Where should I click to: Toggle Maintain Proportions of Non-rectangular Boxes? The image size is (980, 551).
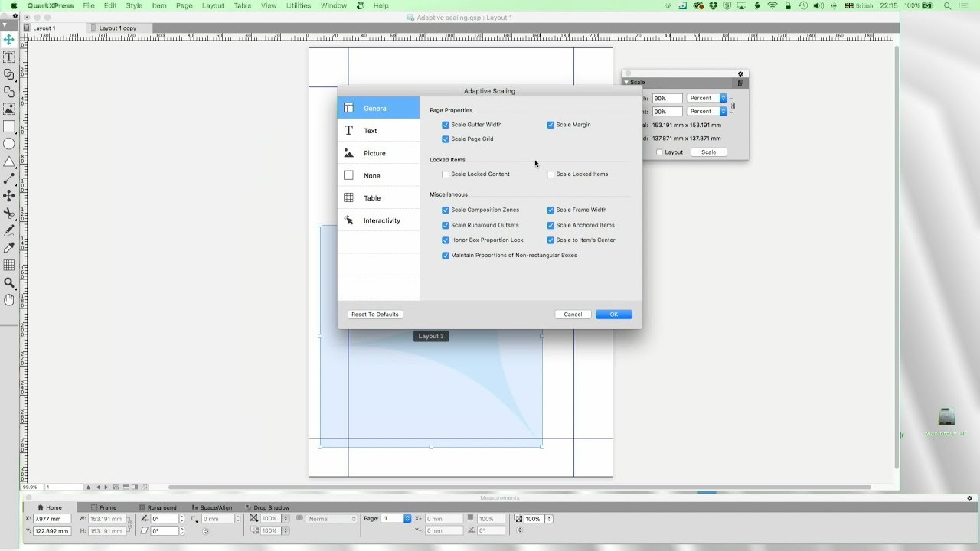[x=446, y=256]
